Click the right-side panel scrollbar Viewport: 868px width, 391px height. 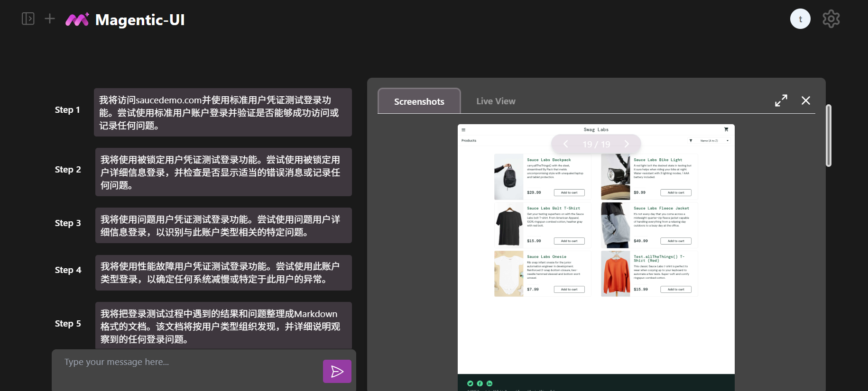point(829,136)
